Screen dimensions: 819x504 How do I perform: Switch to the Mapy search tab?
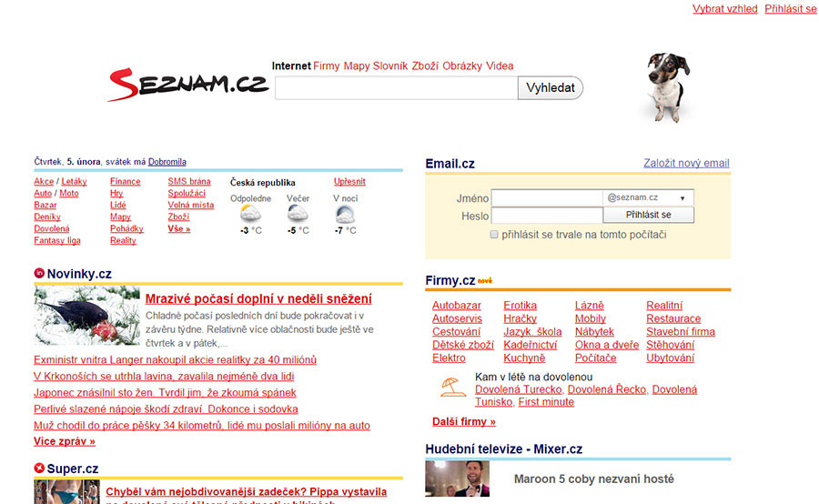(357, 66)
